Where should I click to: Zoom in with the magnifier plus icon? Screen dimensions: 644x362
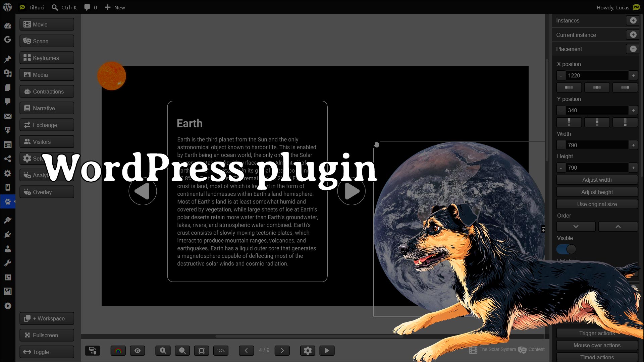163,351
